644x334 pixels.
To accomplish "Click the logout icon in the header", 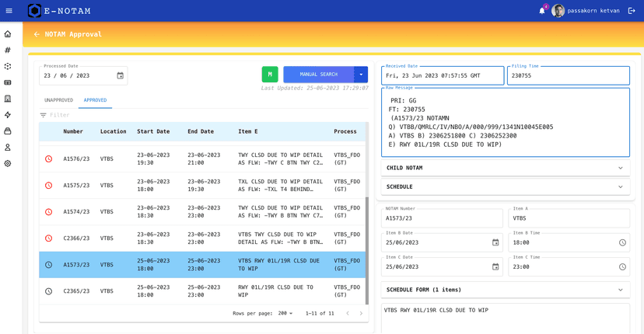I will [632, 11].
